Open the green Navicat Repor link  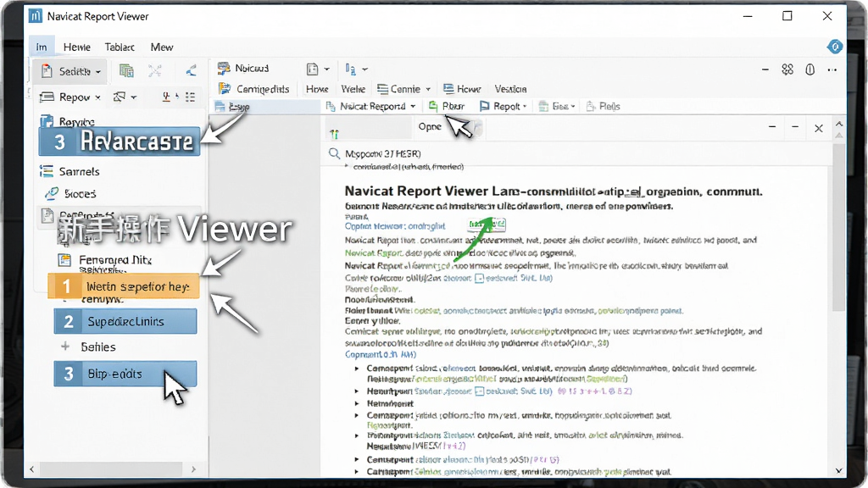click(x=374, y=252)
